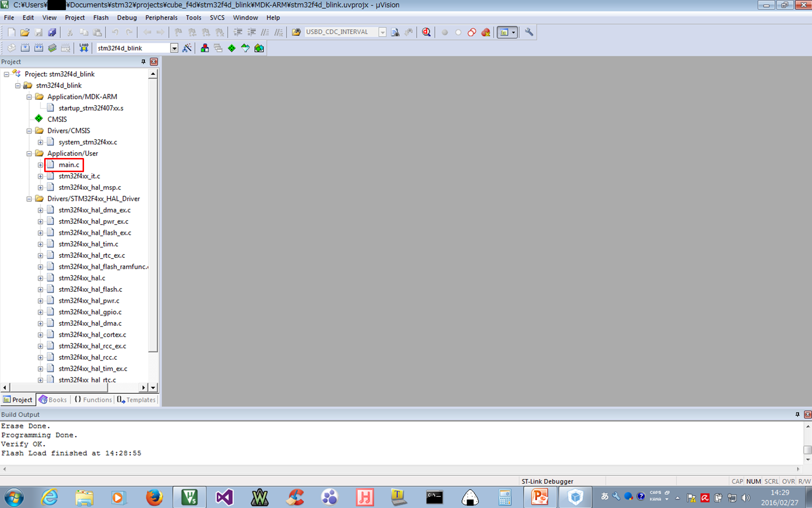The image size is (812, 508).
Task: Open the Flash menu
Action: [100, 17]
